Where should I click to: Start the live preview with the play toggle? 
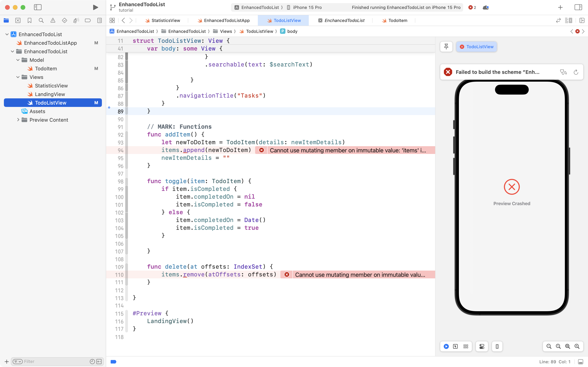[446, 346]
